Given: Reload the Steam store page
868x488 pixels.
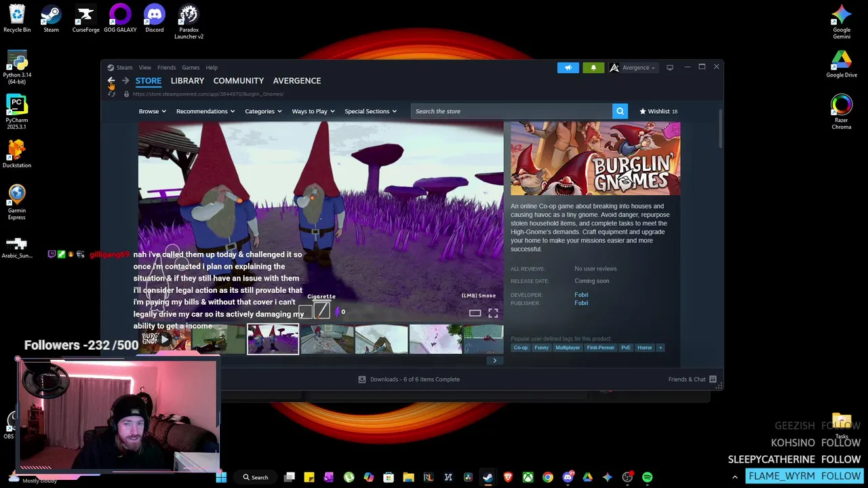Looking at the screenshot, I should pos(111,94).
